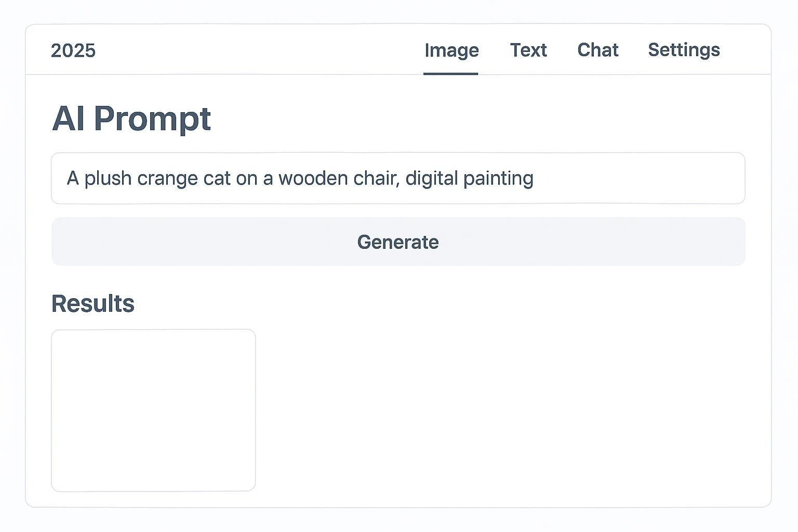Focus the prompt field mentioning wooden chair
Image resolution: width=798 pixels, height=532 pixels.
[x=398, y=178]
